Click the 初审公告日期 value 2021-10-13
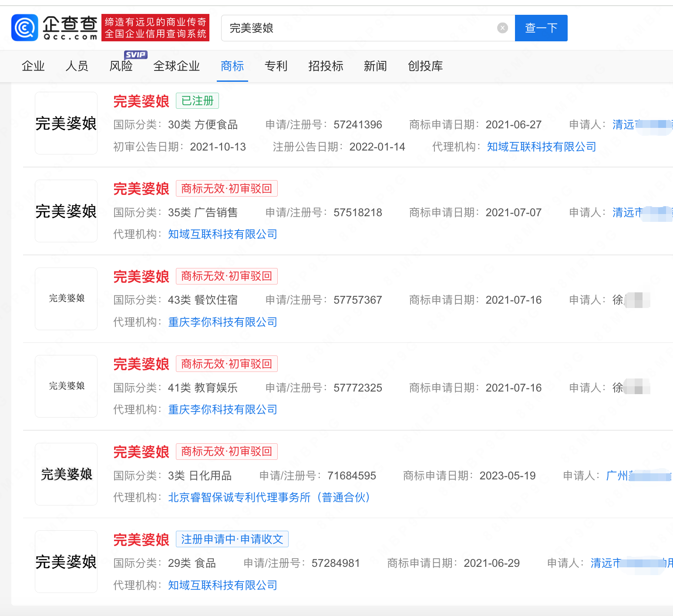 [218, 147]
